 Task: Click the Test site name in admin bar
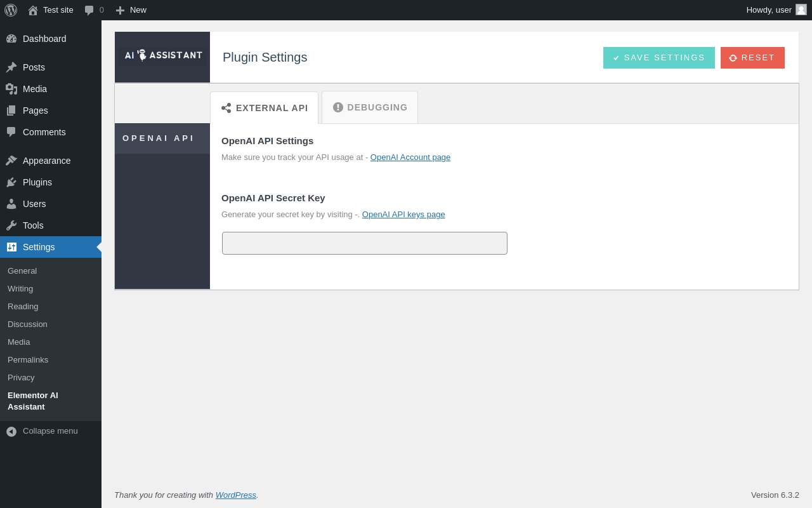click(58, 10)
